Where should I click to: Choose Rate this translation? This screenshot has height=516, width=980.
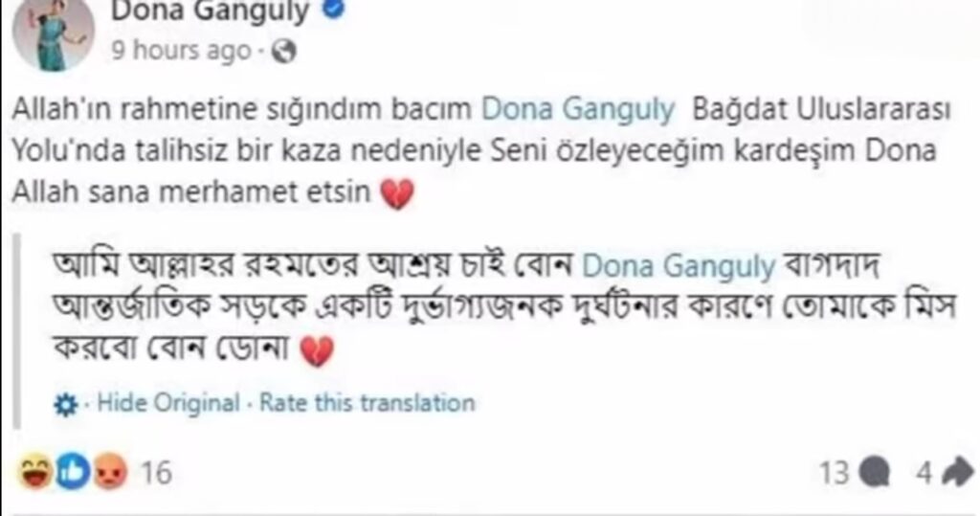click(367, 403)
